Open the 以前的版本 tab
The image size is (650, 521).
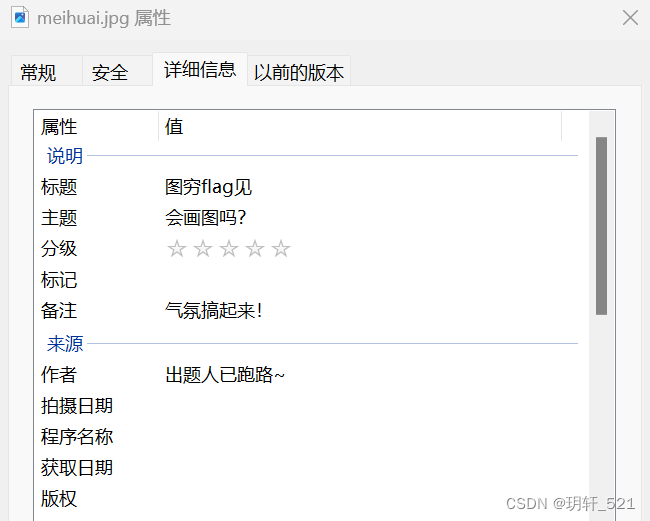pyautogui.click(x=299, y=71)
